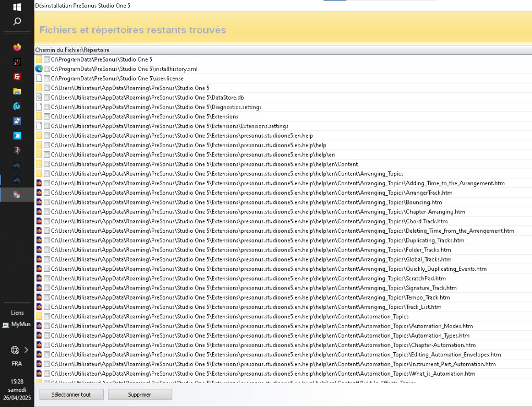
Task: Click htm icon beside What_is_Automation.htm
Action: (x=39, y=374)
